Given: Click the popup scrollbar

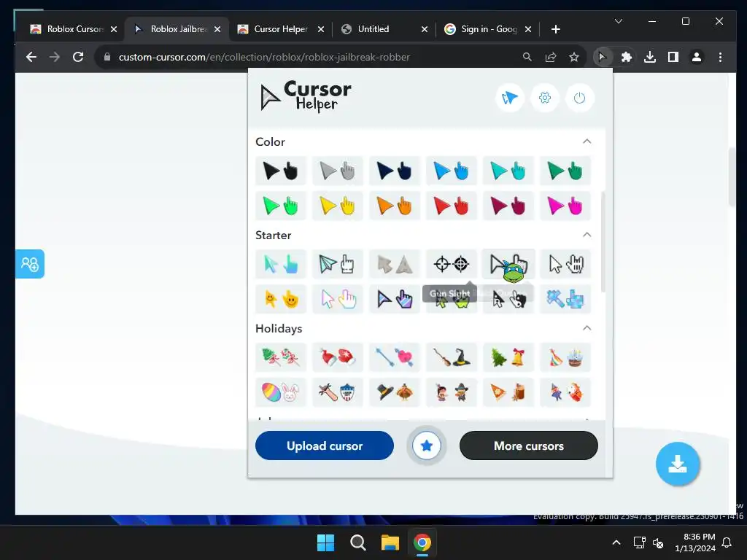Looking at the screenshot, I should pos(603,241).
